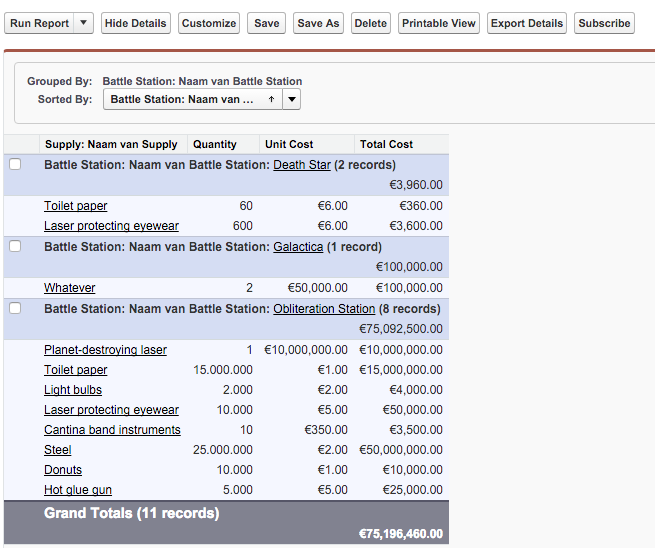This screenshot has height=548, width=655.
Task: Open the Donuts supply link
Action: point(63,470)
